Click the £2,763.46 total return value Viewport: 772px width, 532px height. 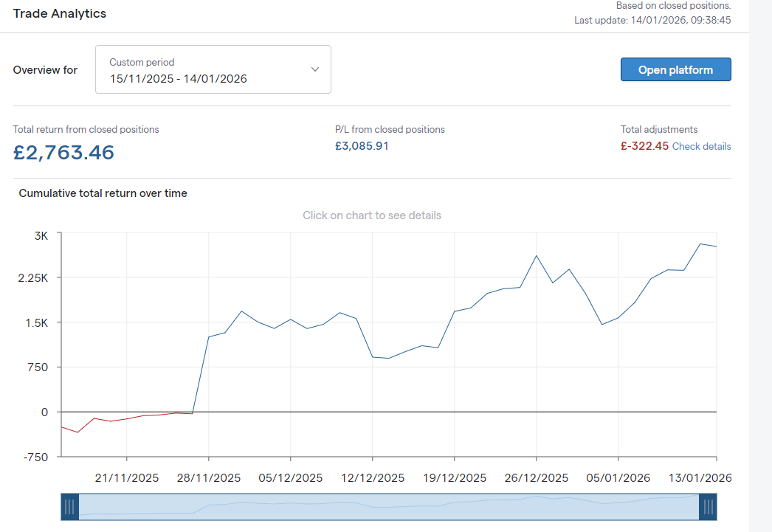pyautogui.click(x=63, y=153)
